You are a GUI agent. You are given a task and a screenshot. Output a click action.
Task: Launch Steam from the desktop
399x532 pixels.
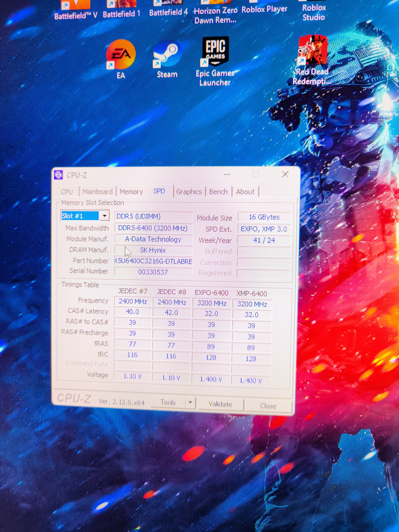167,54
